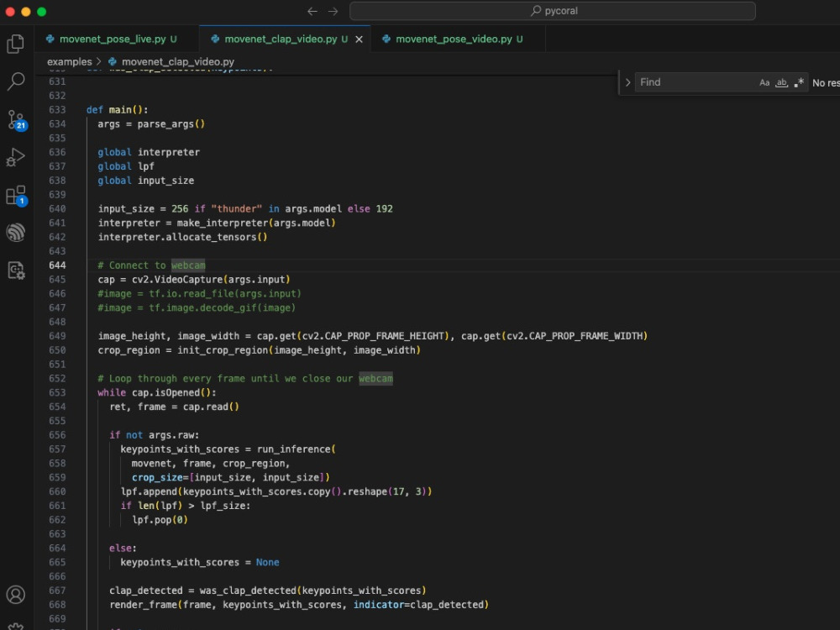Viewport: 840px width, 630px height.
Task: Select the spiral extension icon in the activity bar
Action: coord(17,232)
